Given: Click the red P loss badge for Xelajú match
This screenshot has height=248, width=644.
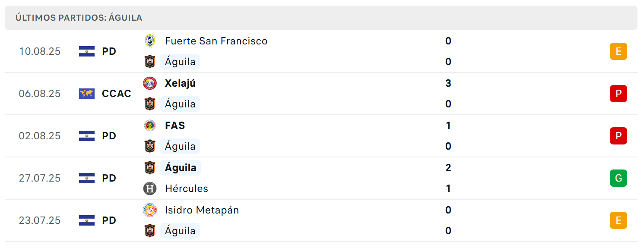Looking at the screenshot, I should tap(619, 94).
